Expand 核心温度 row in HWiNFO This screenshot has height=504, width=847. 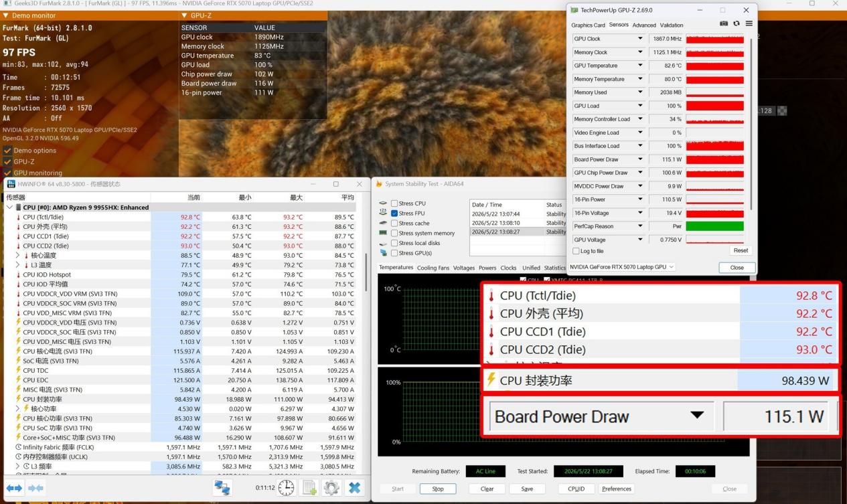click(x=17, y=255)
